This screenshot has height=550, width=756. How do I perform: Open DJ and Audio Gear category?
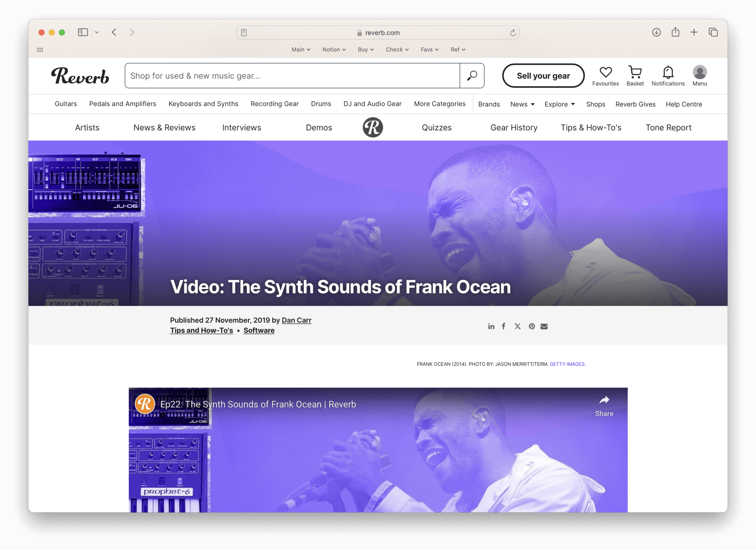pyautogui.click(x=372, y=104)
